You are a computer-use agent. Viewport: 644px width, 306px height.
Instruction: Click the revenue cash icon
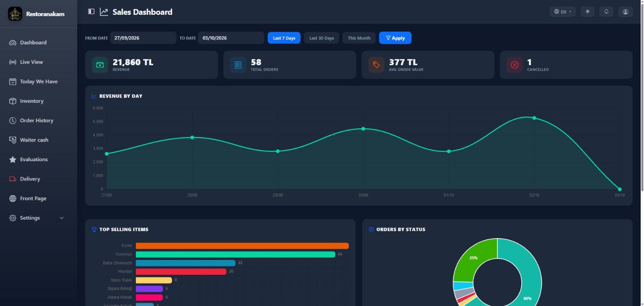click(100, 65)
